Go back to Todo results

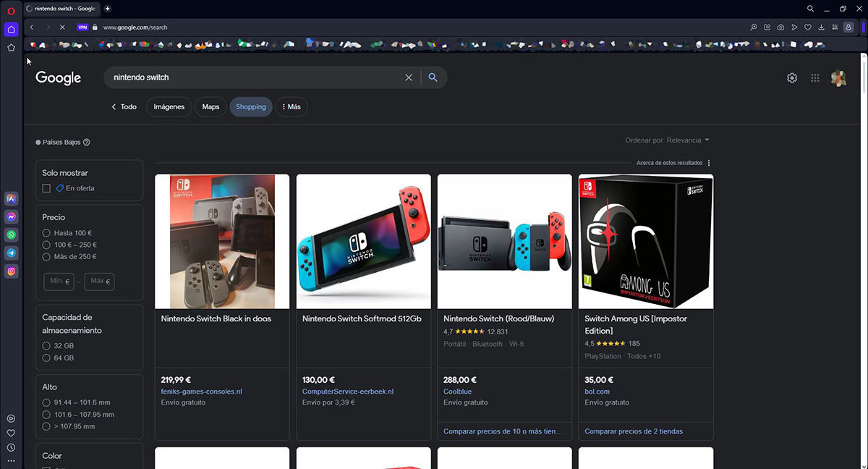click(124, 106)
